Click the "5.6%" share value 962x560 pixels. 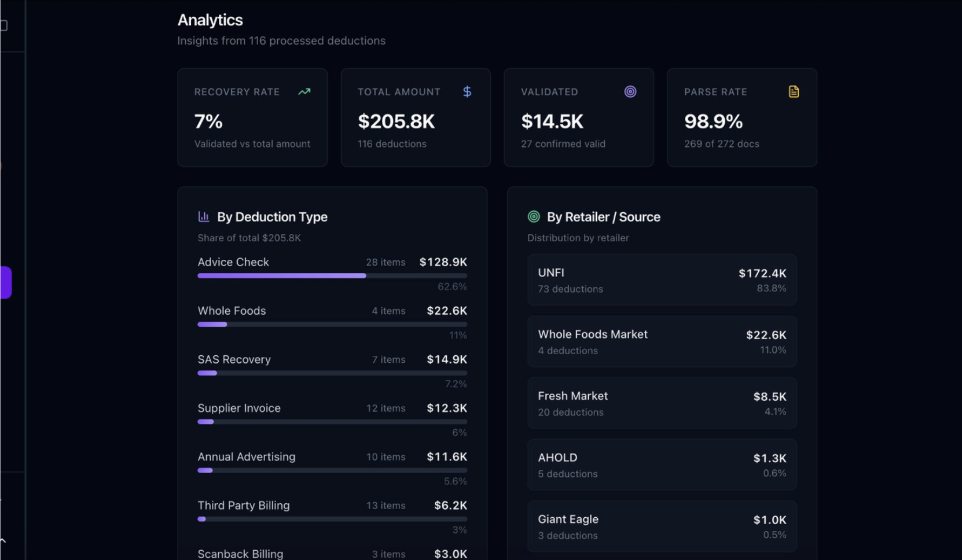tap(456, 481)
